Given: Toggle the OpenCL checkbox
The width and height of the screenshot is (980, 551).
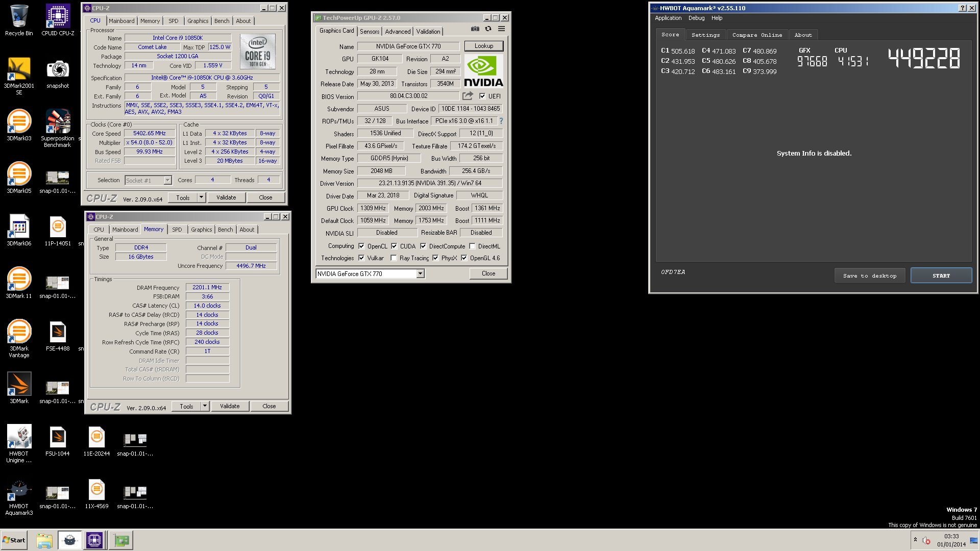Looking at the screenshot, I should 361,246.
